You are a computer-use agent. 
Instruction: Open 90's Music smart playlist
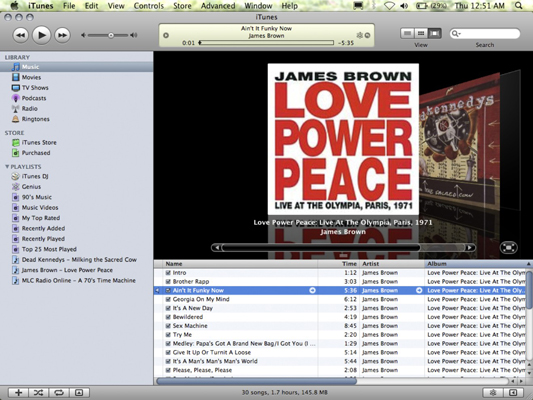point(37,197)
